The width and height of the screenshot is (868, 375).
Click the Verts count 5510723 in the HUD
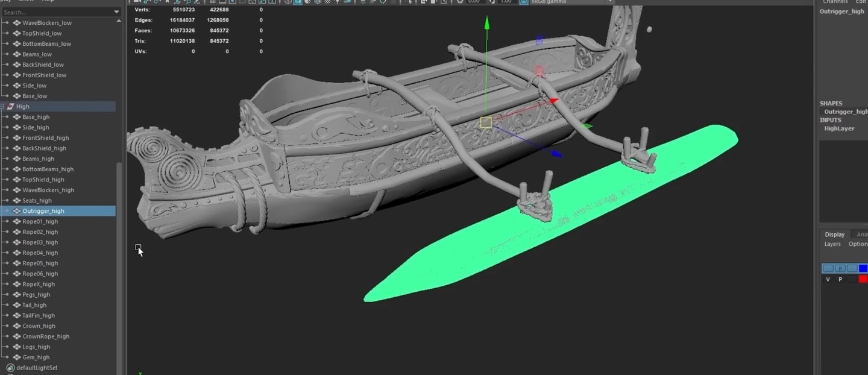[x=182, y=10]
